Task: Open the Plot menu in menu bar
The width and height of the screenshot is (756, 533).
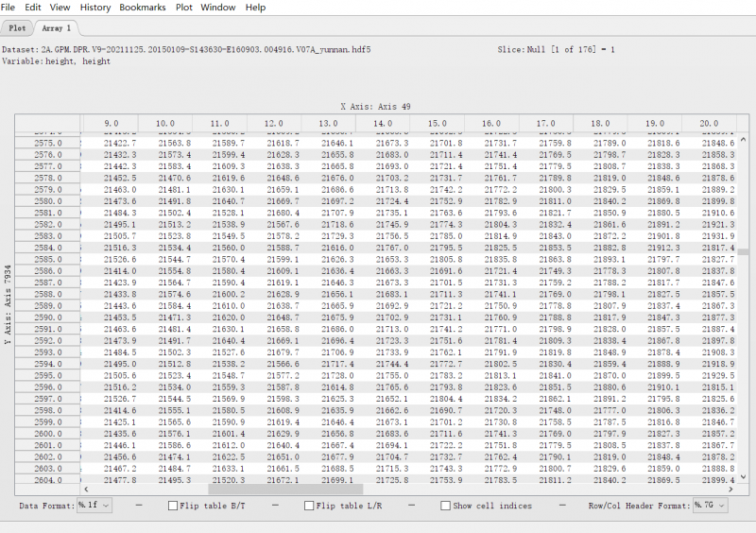Action: coord(183,8)
